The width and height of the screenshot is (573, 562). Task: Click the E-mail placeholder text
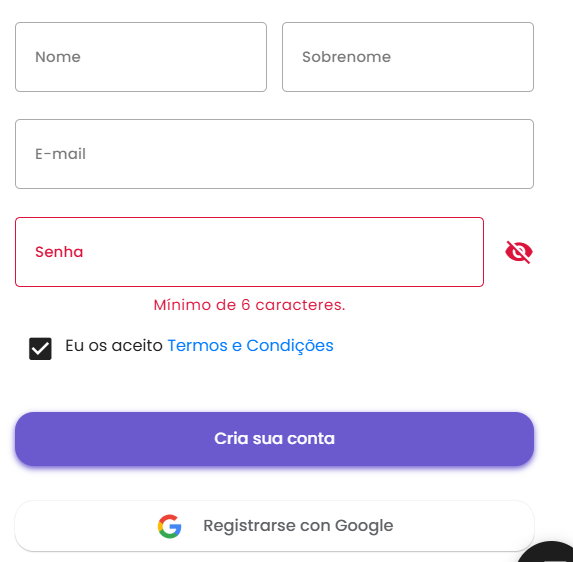[x=60, y=154]
